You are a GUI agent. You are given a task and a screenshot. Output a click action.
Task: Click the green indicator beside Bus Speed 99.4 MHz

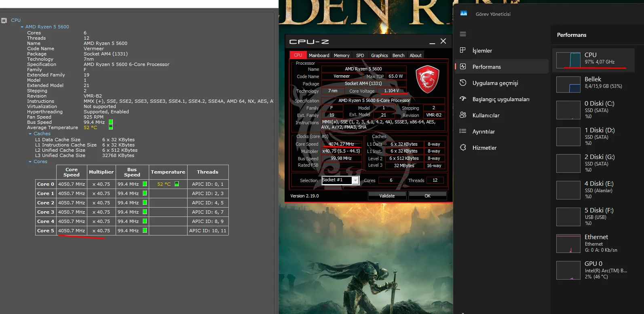(111, 122)
